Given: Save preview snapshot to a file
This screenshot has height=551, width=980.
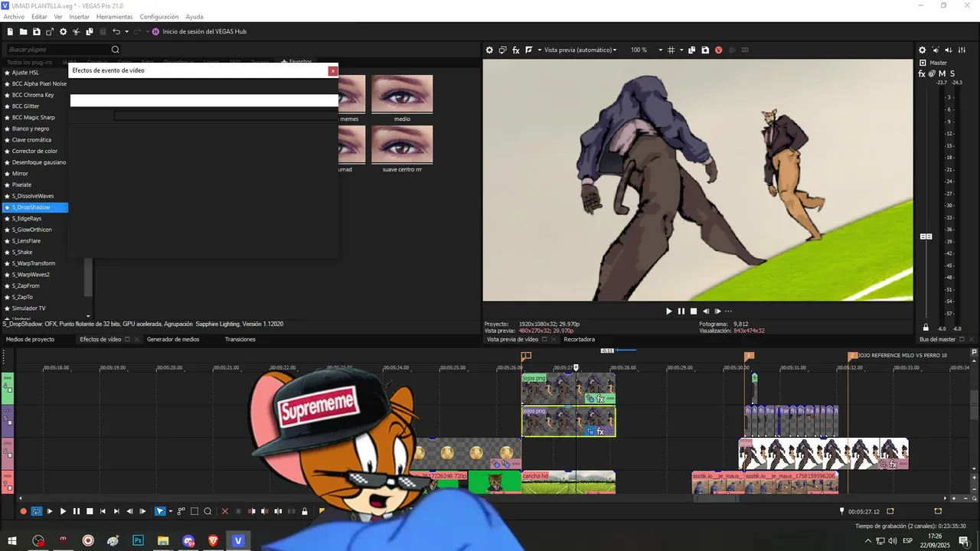Looking at the screenshot, I should click(705, 50).
